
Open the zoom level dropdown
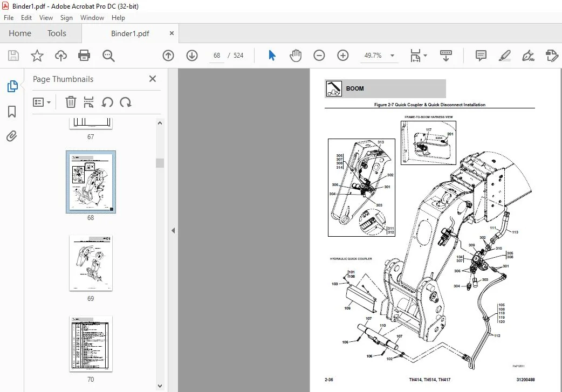393,56
